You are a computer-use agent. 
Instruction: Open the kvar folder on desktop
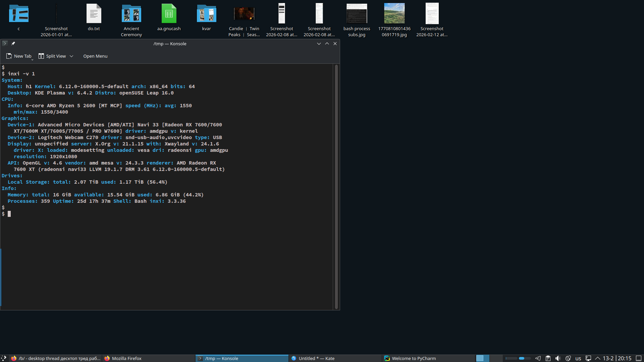click(x=206, y=14)
